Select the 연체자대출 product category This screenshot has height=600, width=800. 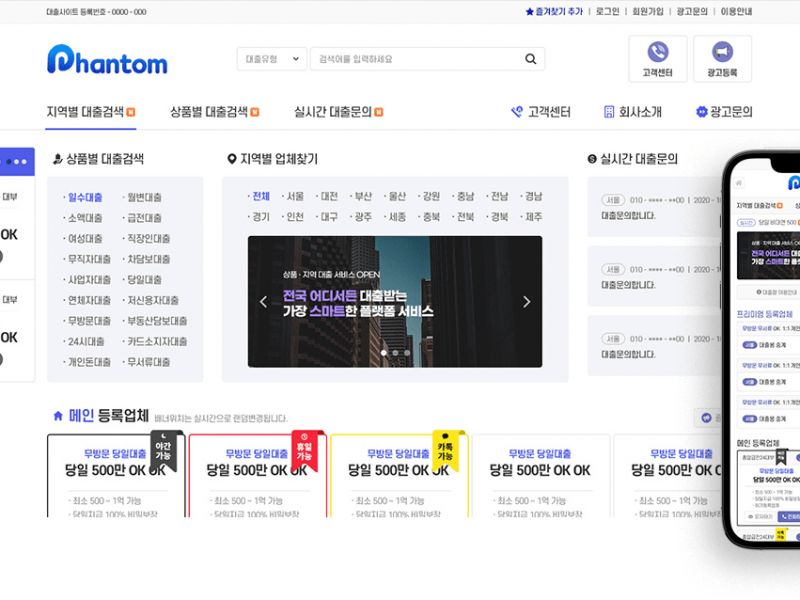click(89, 300)
